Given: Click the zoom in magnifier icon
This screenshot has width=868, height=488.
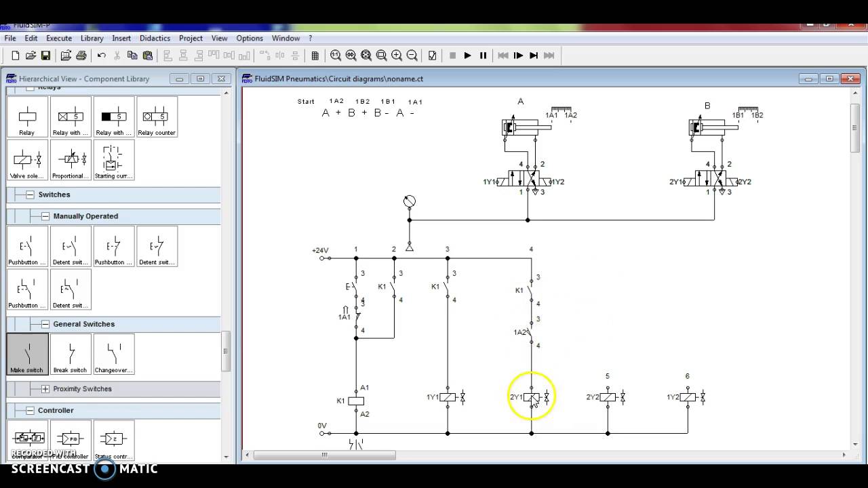Looking at the screenshot, I should click(x=397, y=56).
